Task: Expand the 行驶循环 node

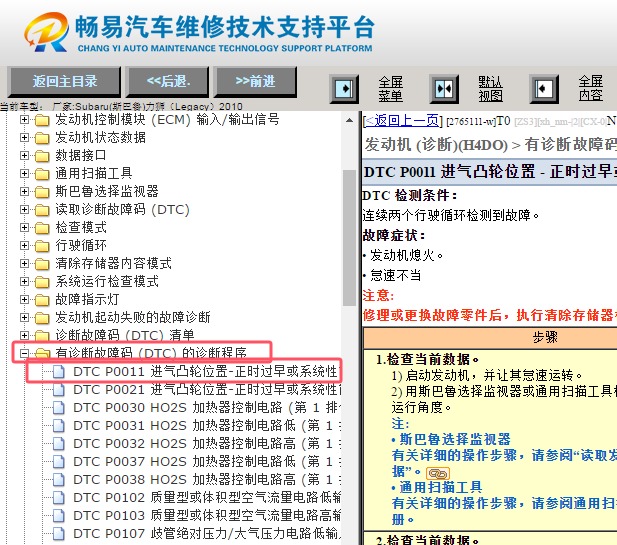Action: [x=24, y=246]
